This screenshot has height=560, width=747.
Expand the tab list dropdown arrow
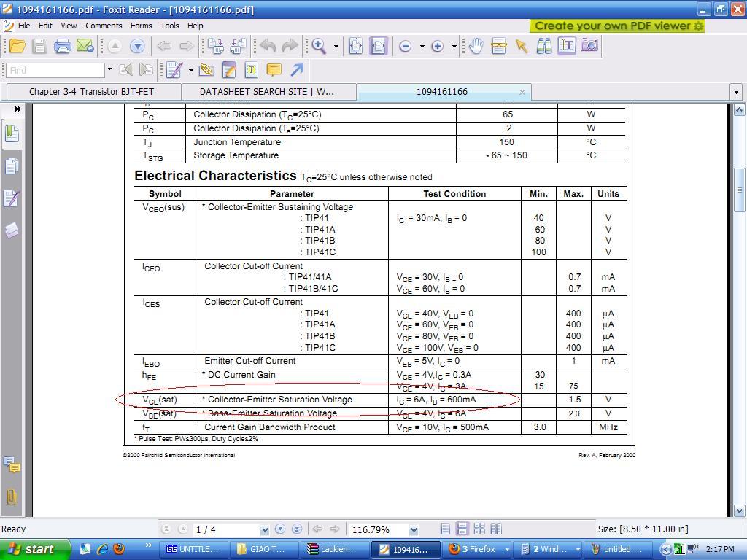pos(735,92)
